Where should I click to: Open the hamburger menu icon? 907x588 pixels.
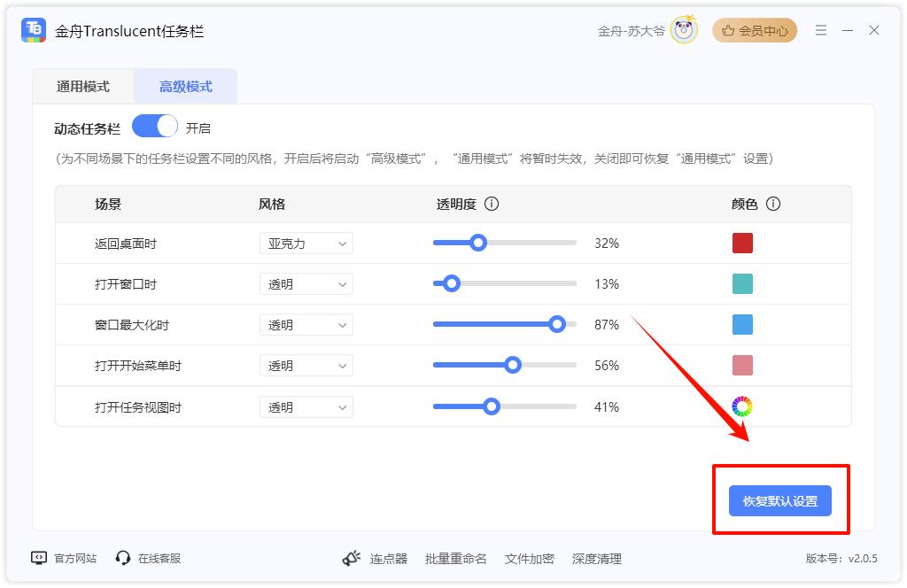click(x=821, y=30)
